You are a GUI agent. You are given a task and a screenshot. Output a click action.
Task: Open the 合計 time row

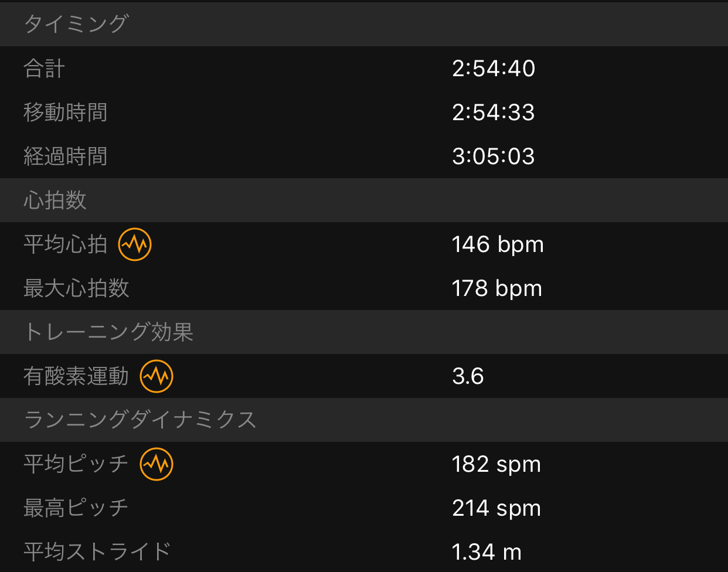coord(364,69)
